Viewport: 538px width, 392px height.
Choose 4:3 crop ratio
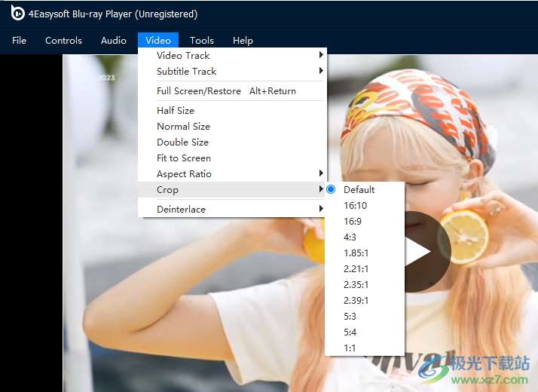click(365, 237)
